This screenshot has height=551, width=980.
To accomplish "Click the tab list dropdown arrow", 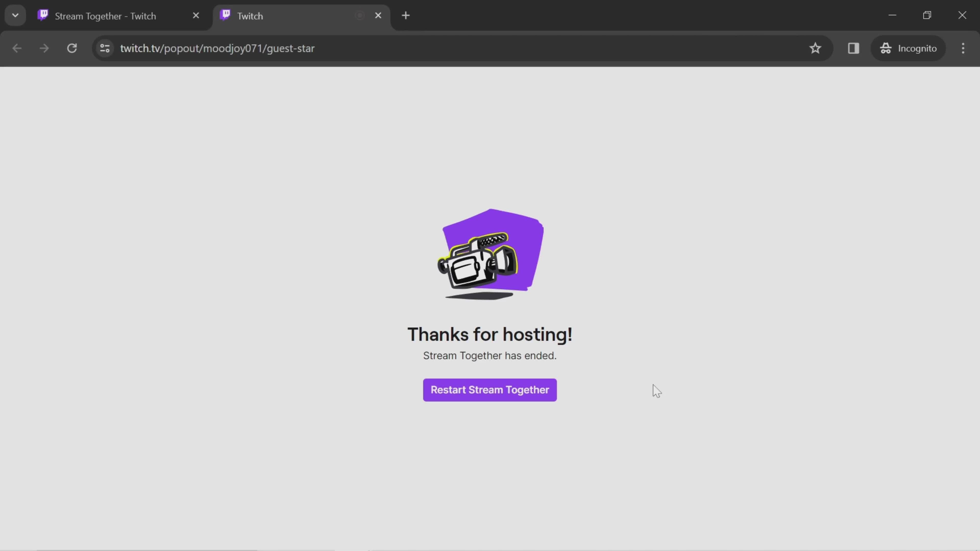I will click(15, 15).
